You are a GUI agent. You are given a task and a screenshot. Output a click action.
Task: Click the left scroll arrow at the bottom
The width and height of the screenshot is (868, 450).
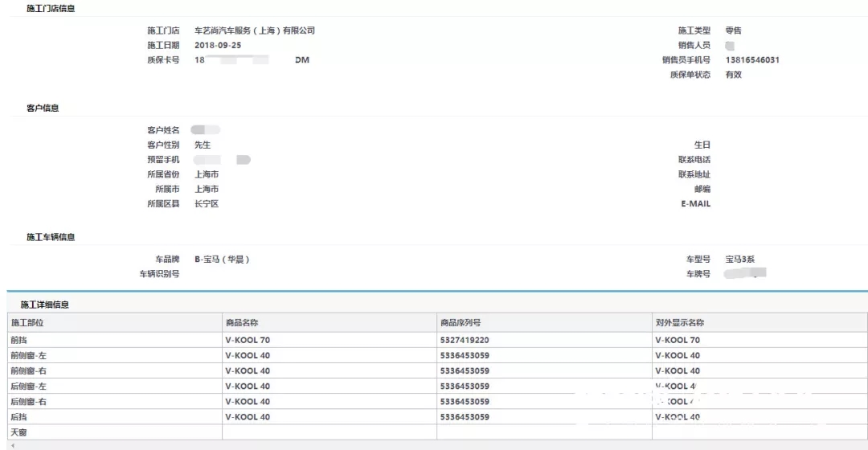point(13,445)
